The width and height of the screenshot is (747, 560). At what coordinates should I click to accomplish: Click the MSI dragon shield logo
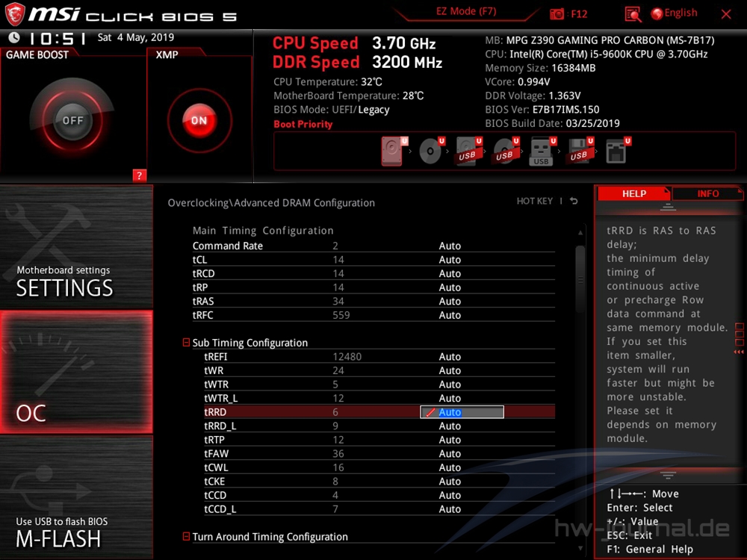pyautogui.click(x=14, y=14)
